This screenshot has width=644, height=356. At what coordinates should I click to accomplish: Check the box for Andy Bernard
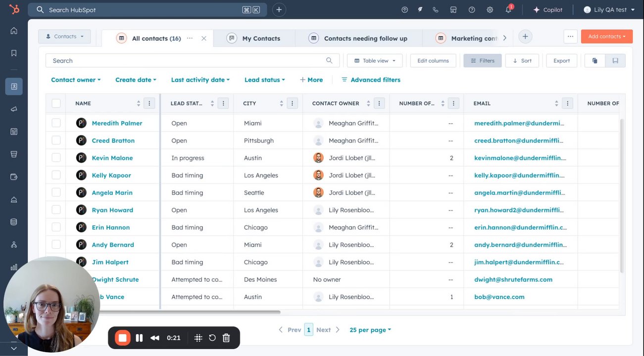[56, 245]
